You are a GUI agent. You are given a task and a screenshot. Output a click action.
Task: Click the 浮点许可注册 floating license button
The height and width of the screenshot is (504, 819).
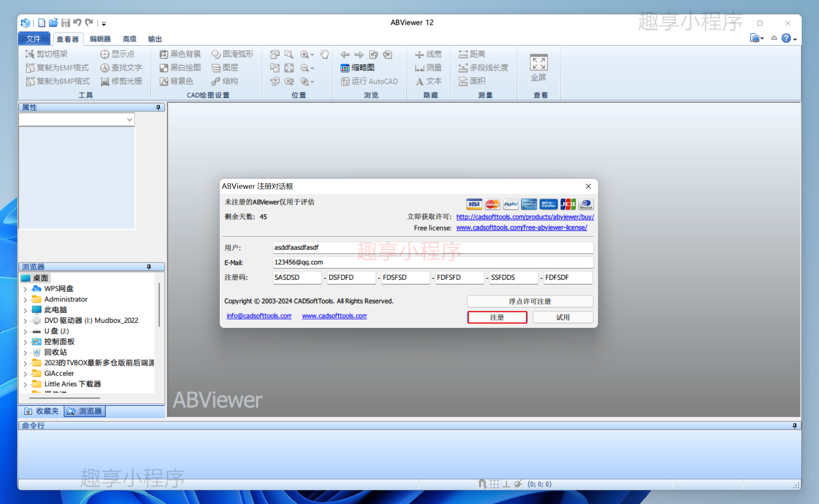[x=530, y=301]
